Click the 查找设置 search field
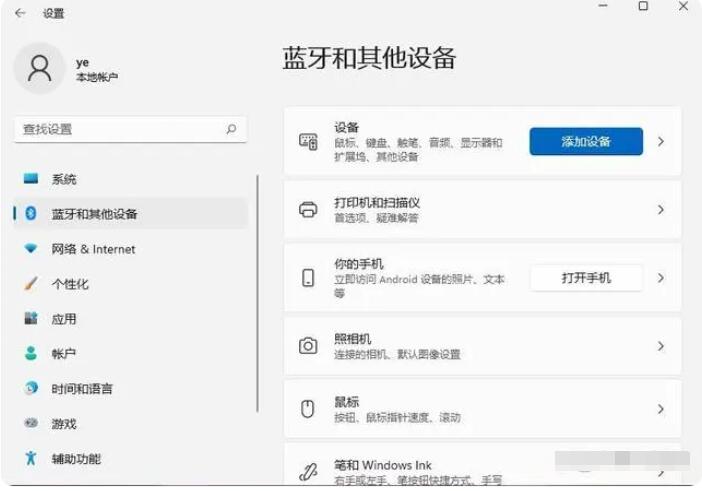This screenshot has height=491, width=702. click(x=120, y=129)
